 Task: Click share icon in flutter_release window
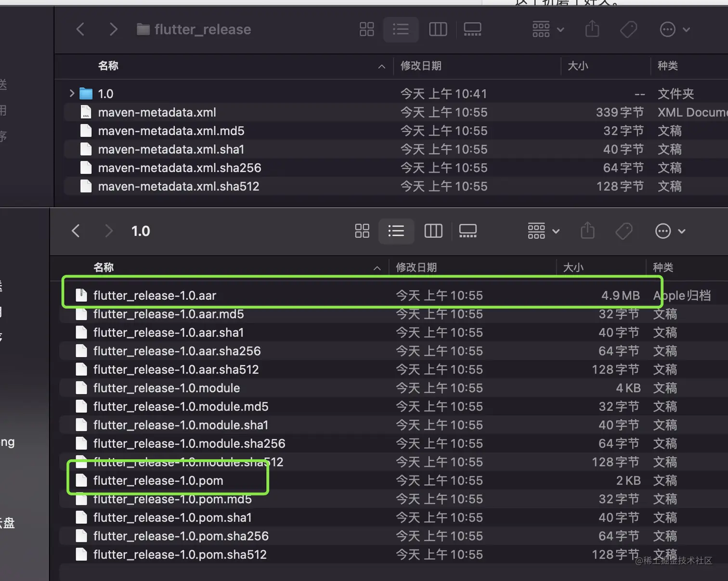pyautogui.click(x=592, y=29)
